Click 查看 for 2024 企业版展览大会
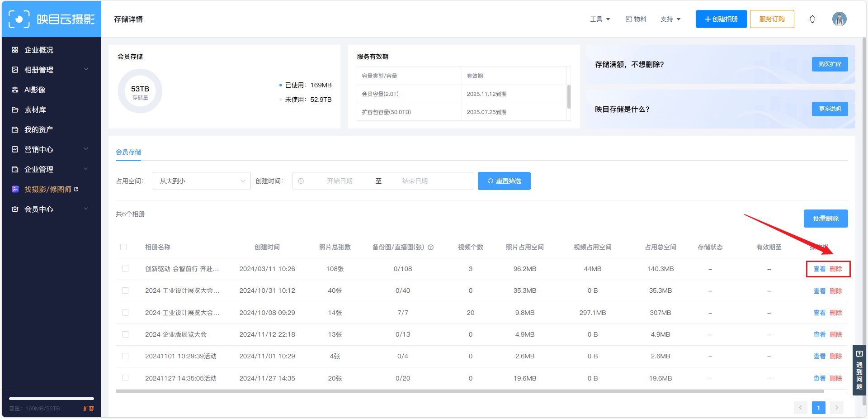Screen dimensions: 868x419 (819, 334)
